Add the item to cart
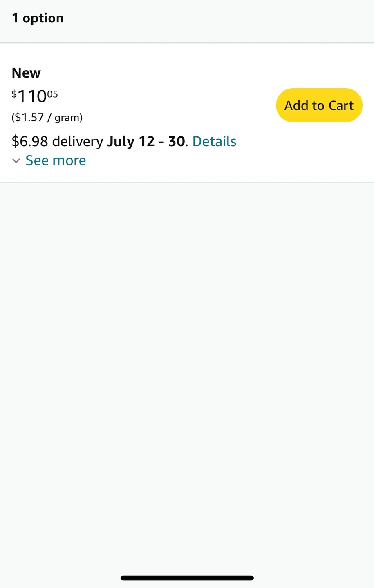This screenshot has height=588, width=374. (319, 105)
